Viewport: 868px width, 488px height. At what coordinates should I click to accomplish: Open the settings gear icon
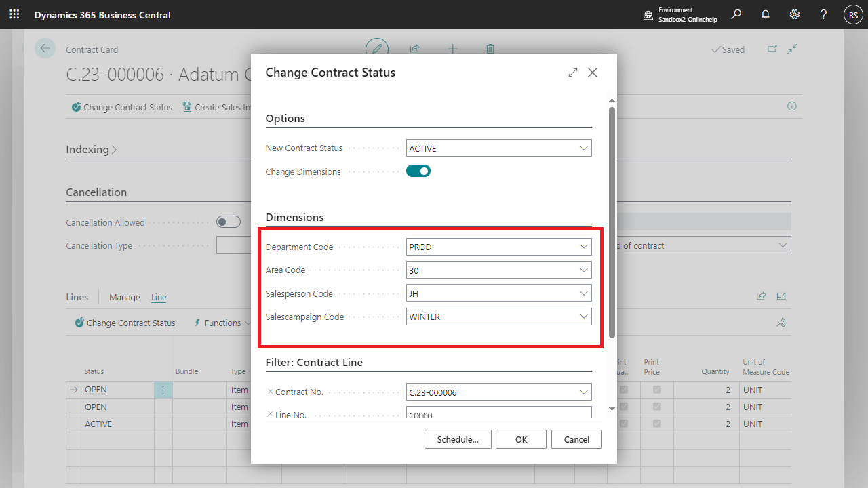(795, 14)
